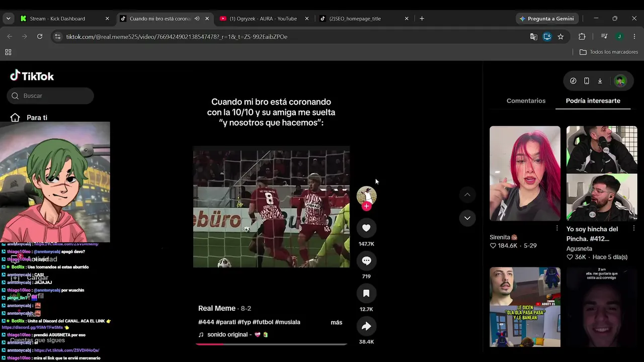
Task: Open the Todos los marcadores folder
Action: coord(609,52)
